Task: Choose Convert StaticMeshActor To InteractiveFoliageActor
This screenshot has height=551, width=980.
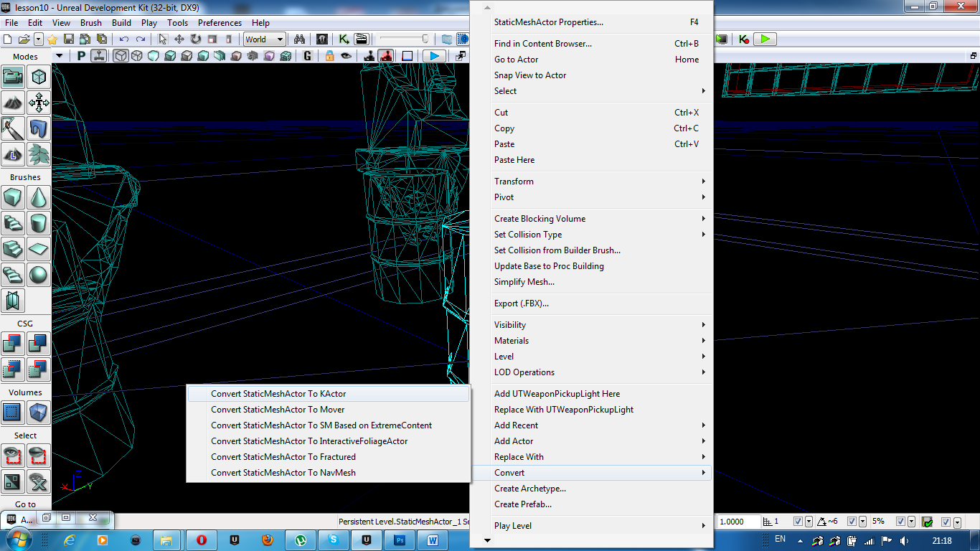Action: pos(328,441)
